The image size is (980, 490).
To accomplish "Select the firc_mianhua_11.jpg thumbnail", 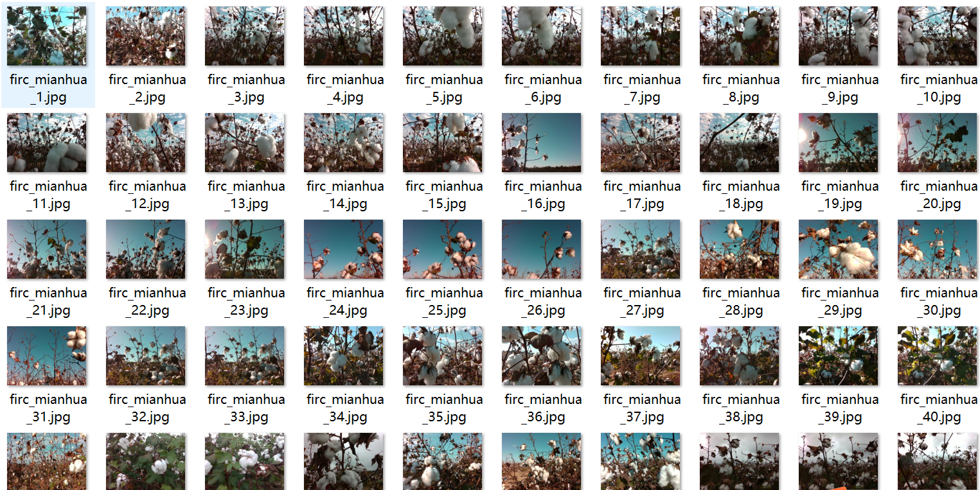I will (x=47, y=143).
